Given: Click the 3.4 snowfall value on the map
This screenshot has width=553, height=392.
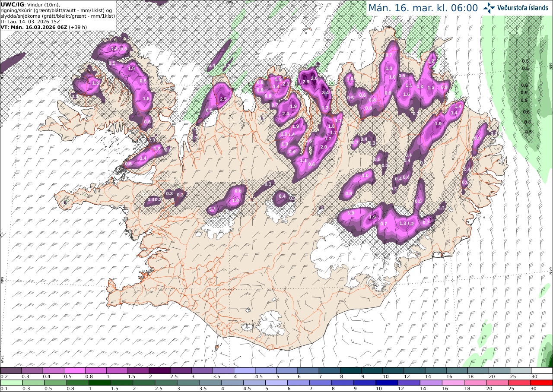Looking at the screenshot, I should coord(326,92).
